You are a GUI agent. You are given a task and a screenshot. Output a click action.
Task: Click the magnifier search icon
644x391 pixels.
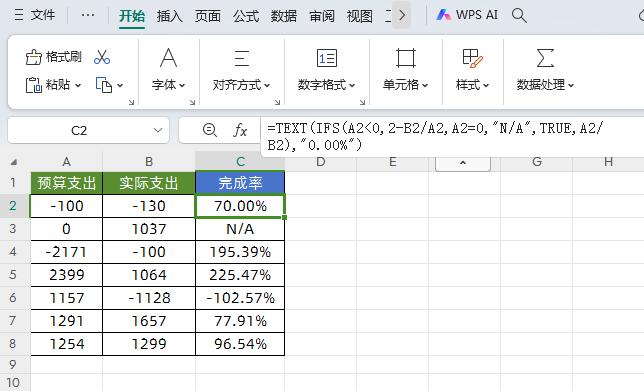point(519,15)
